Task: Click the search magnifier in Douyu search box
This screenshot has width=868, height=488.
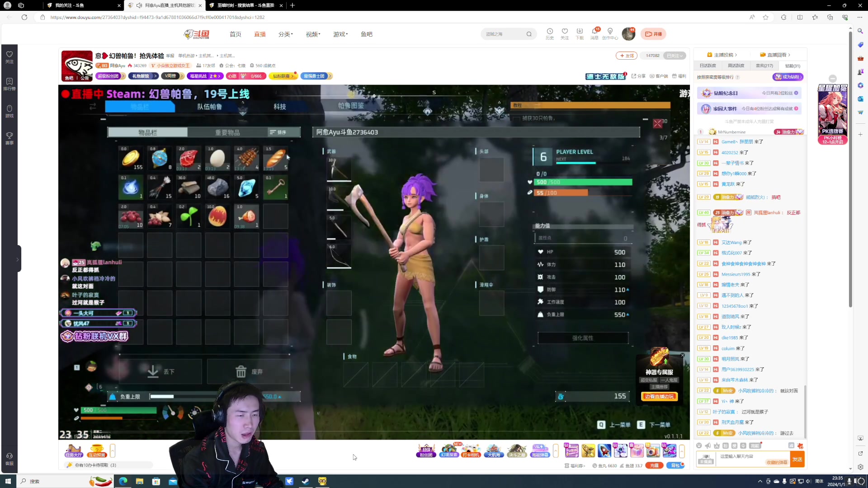Action: point(529,34)
